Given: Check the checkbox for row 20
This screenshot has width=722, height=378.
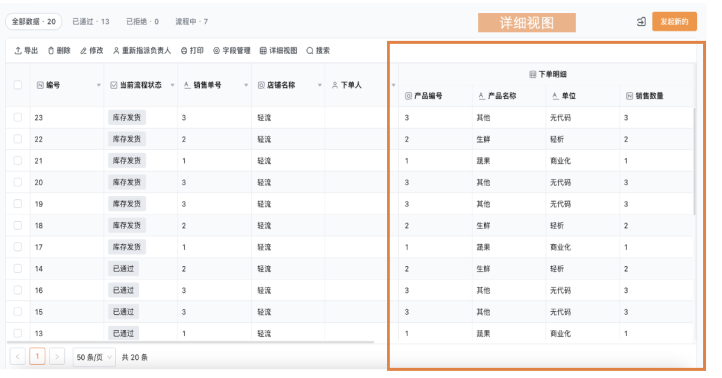Looking at the screenshot, I should pyautogui.click(x=17, y=182).
